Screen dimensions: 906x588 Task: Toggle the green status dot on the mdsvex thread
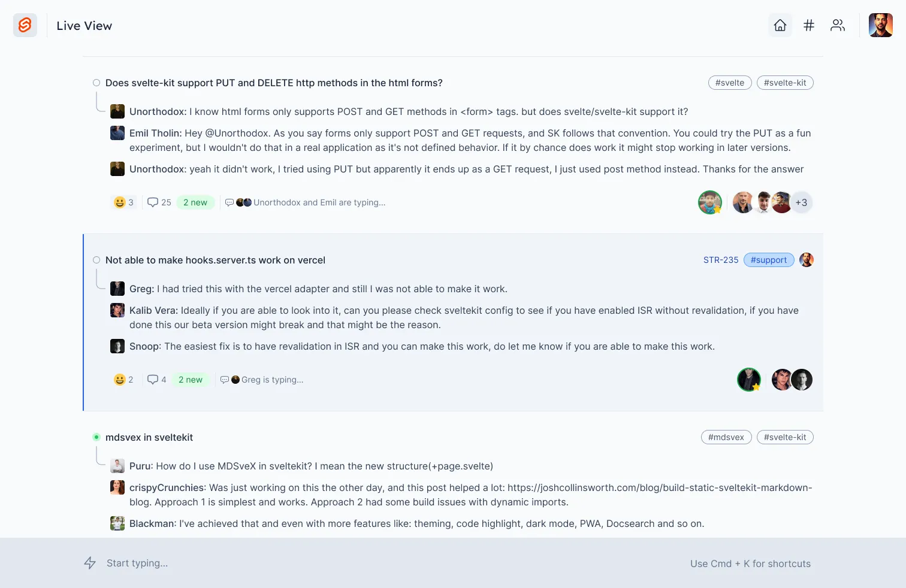(96, 437)
